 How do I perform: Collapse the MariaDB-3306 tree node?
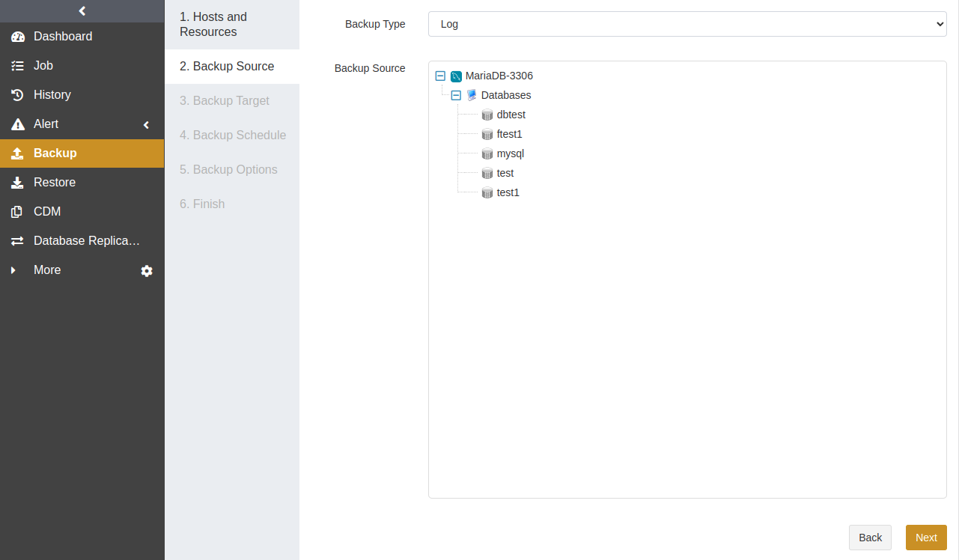pyautogui.click(x=440, y=76)
